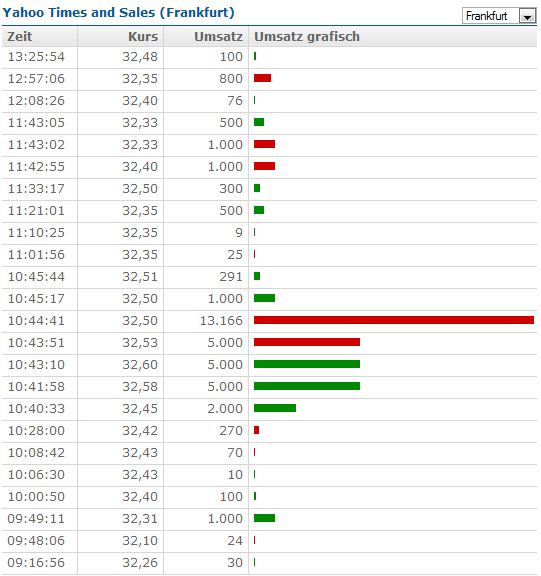Select the time 12:57:06
Image resolution: width=541 pixels, height=576 pixels.
(36, 79)
